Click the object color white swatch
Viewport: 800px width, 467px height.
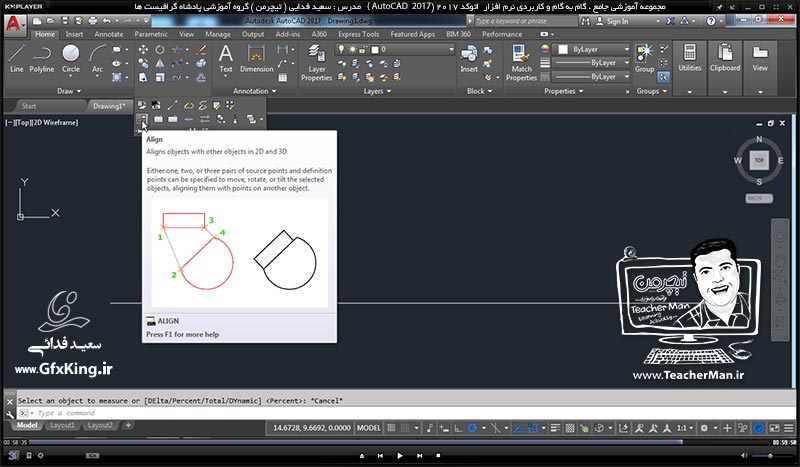tap(563, 50)
